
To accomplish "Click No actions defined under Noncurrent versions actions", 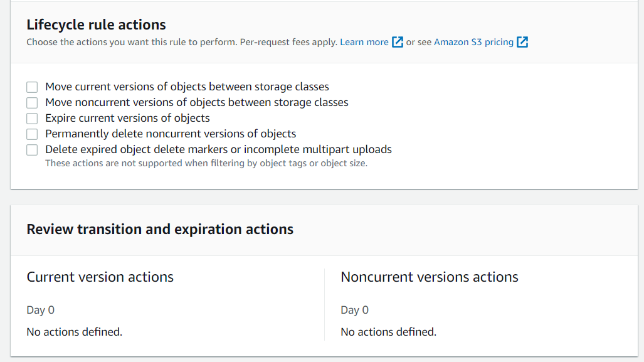I will tap(388, 332).
